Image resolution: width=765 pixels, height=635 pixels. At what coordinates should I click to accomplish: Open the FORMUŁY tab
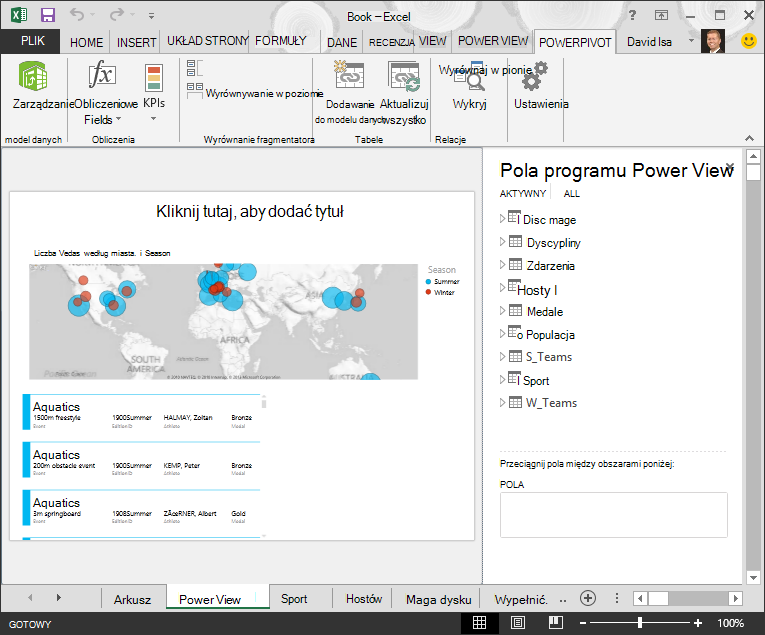pos(281,41)
